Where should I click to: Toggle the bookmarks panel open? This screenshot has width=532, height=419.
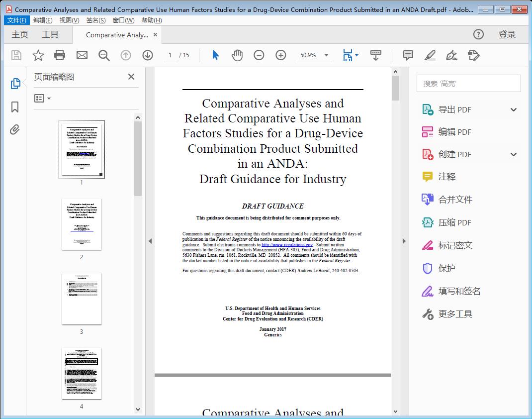click(14, 106)
